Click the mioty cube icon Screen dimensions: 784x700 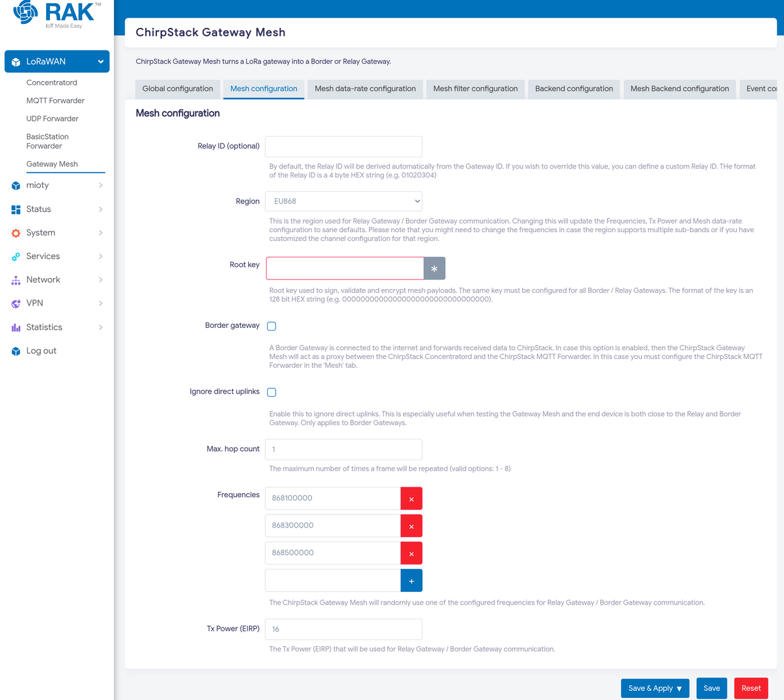pos(16,186)
